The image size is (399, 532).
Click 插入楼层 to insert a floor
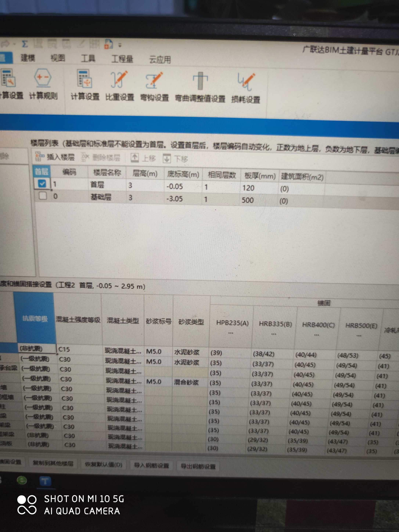tap(55, 157)
